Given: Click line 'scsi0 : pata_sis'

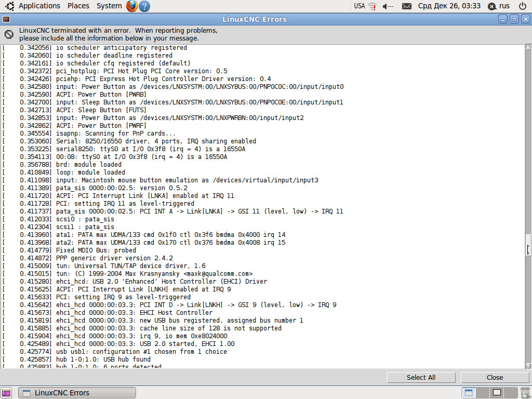Looking at the screenshot, I should click(x=85, y=219).
